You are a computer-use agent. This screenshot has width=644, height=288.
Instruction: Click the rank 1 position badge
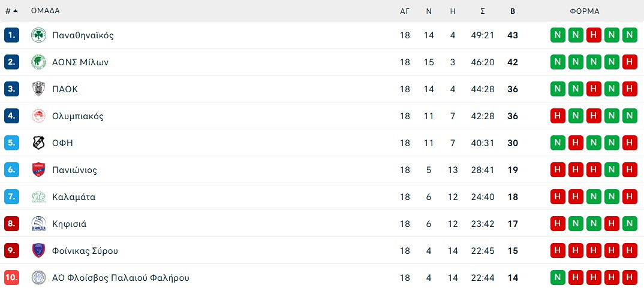pyautogui.click(x=11, y=35)
